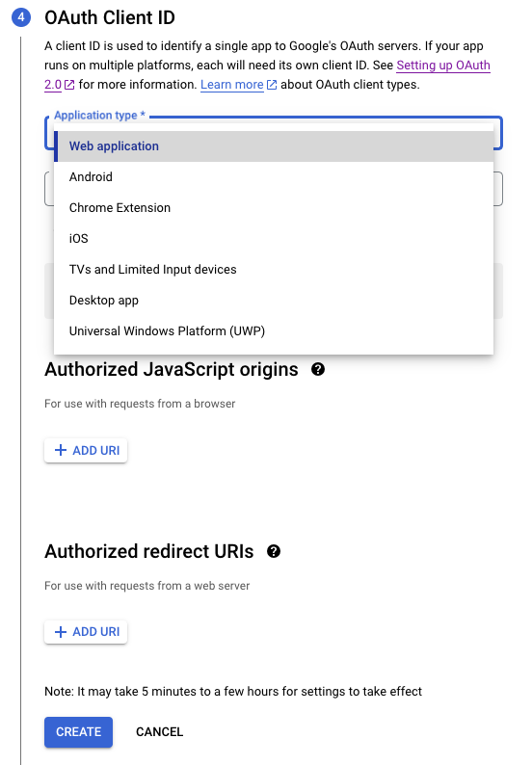This screenshot has width=532, height=765.
Task: Open the Learn more link
Action: [232, 85]
